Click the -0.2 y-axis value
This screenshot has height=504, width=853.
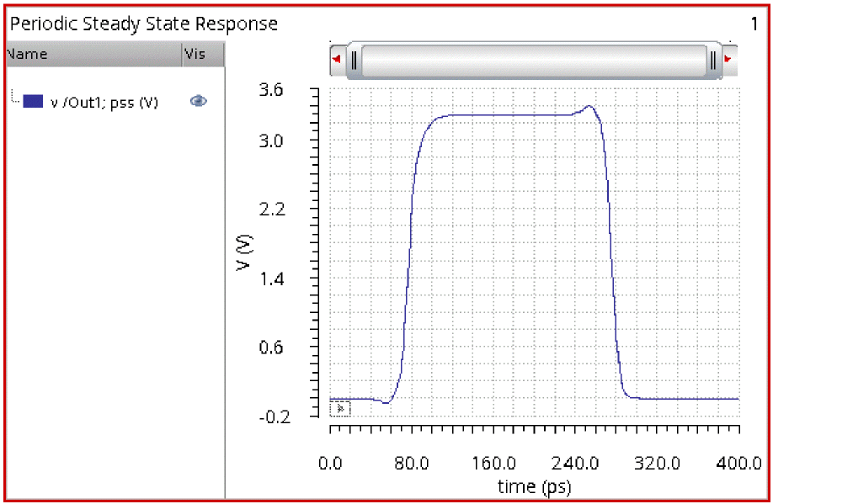pyautogui.click(x=275, y=417)
